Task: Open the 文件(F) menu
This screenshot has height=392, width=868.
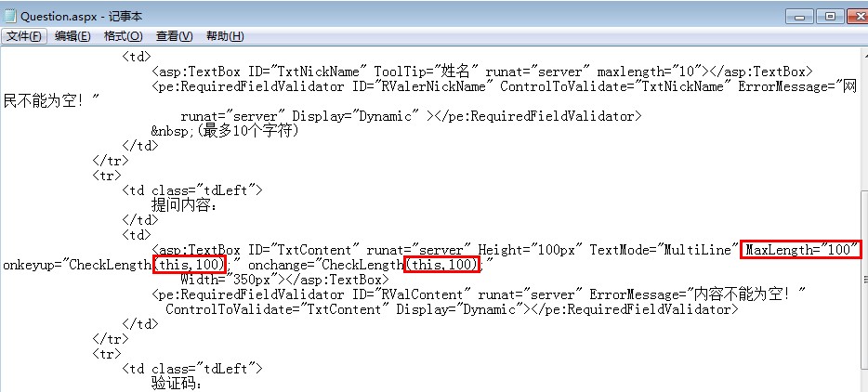Action: coord(24,36)
